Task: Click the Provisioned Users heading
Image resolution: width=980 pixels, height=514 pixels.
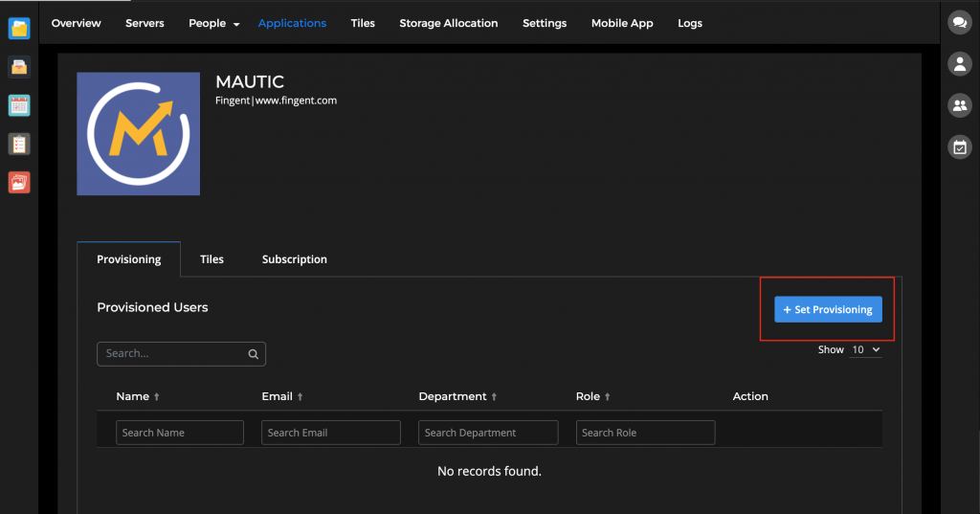Action: point(152,307)
